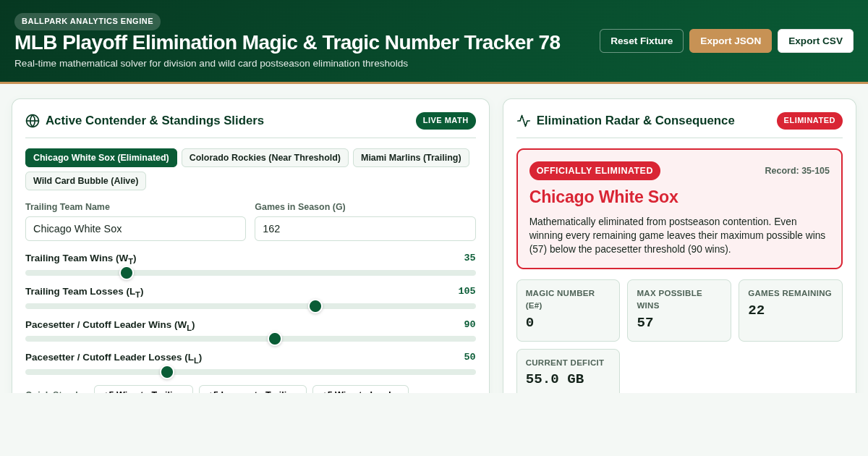Click the Magic Number (E#) stat card
868x456 pixels.
(x=568, y=311)
